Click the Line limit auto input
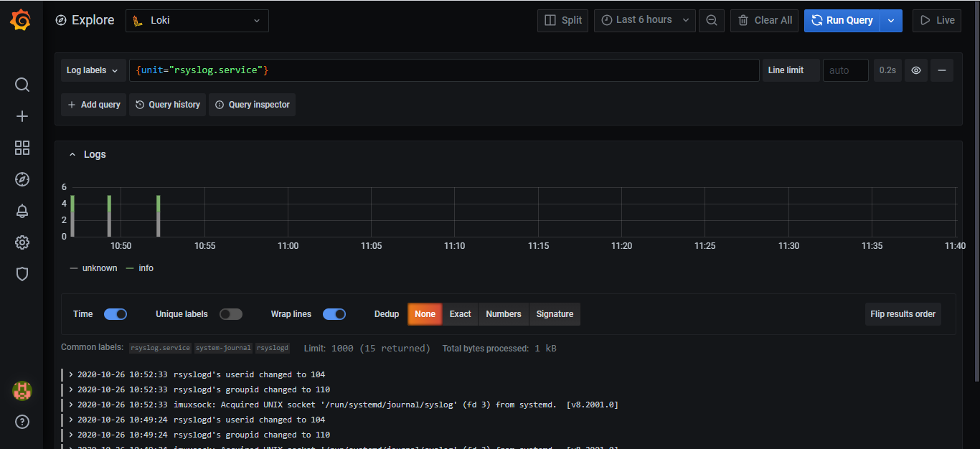This screenshot has width=980, height=449. tap(845, 70)
